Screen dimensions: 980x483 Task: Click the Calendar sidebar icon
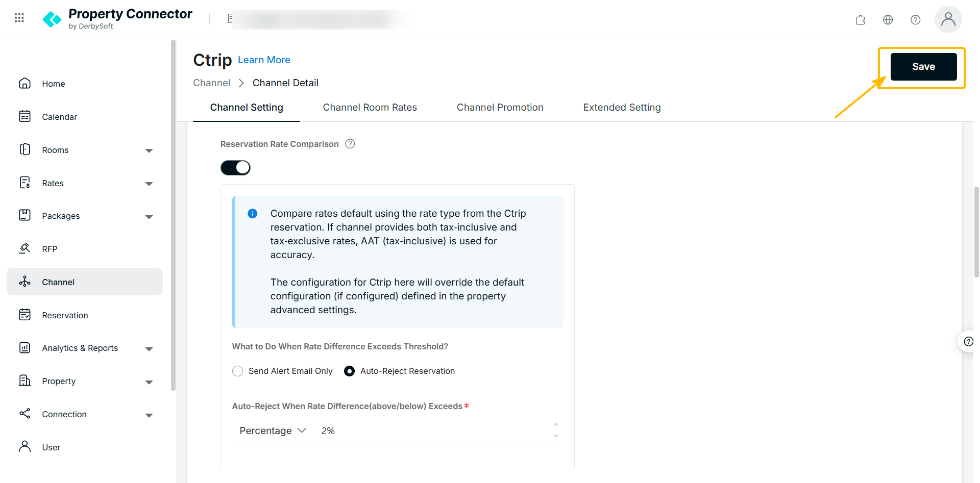tap(24, 116)
